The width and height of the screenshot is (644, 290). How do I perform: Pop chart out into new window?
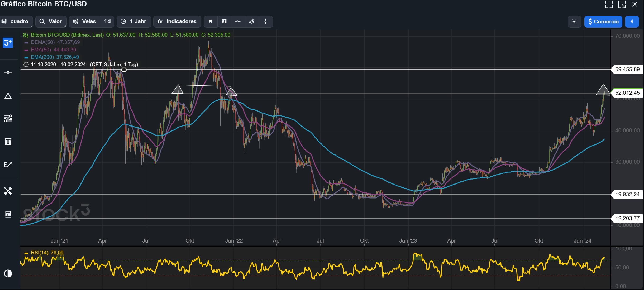click(622, 4)
